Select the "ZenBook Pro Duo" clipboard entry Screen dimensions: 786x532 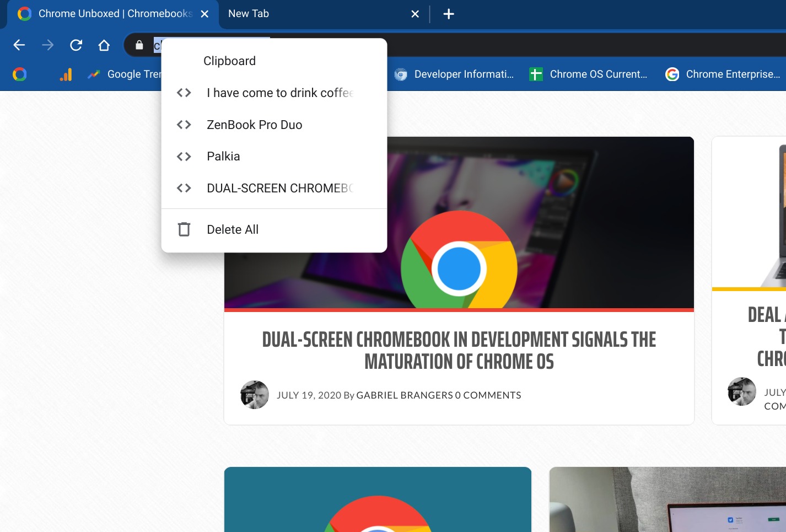click(x=254, y=125)
